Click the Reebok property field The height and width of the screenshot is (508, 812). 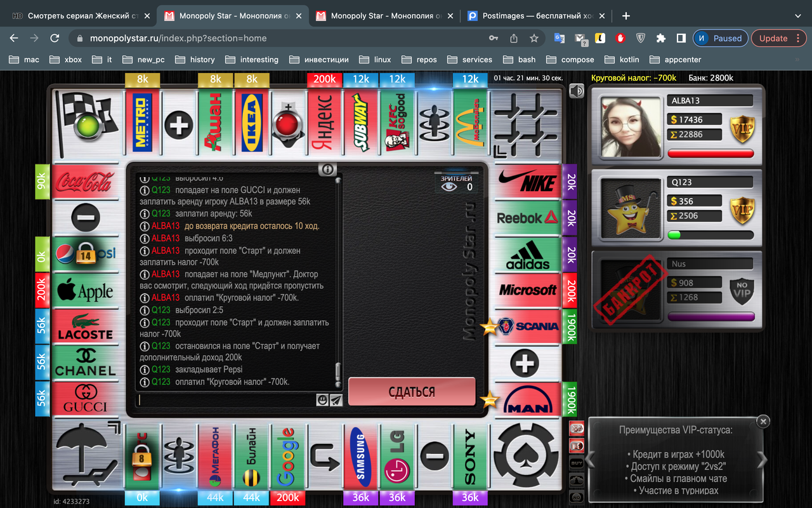point(528,218)
